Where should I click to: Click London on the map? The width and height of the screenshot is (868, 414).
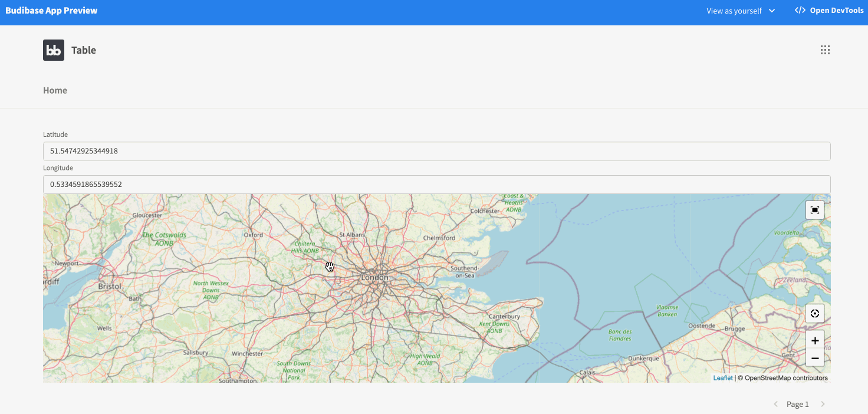[x=375, y=277]
